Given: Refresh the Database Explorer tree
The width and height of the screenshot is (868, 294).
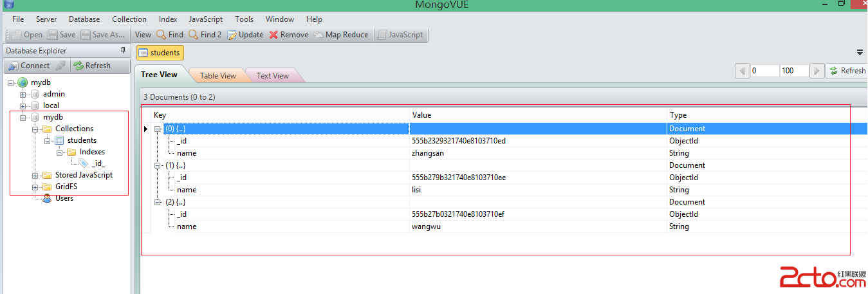Looking at the screenshot, I should [x=91, y=66].
